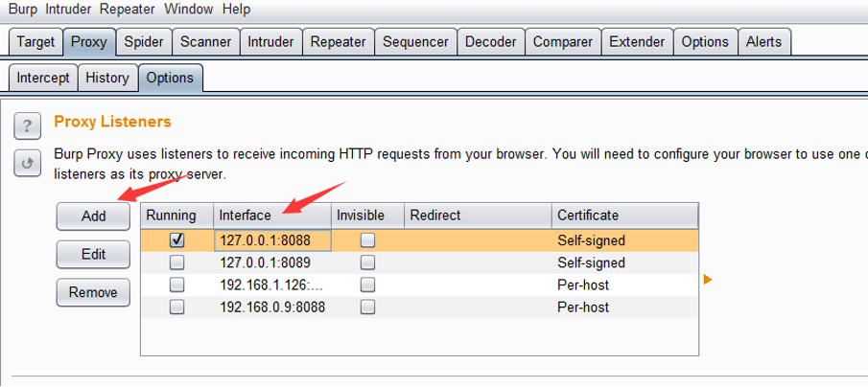This screenshot has width=868, height=387.
Task: Click the orange expand arrow beside table
Action: [708, 280]
